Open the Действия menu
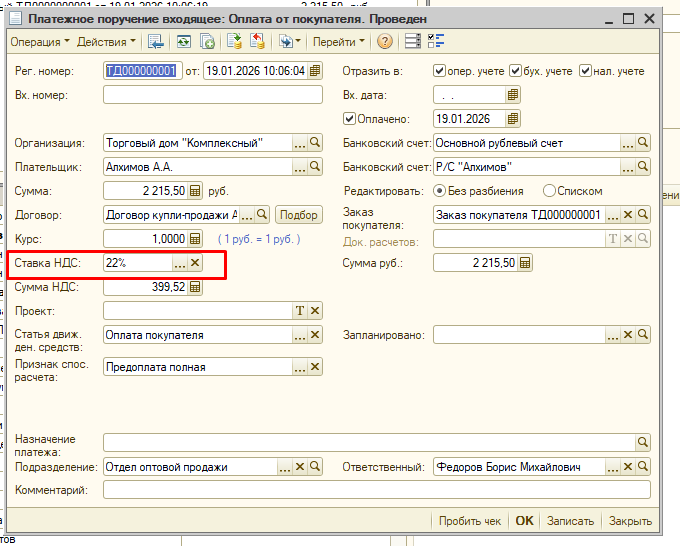Viewport: 680px width, 546px height. 106,42
